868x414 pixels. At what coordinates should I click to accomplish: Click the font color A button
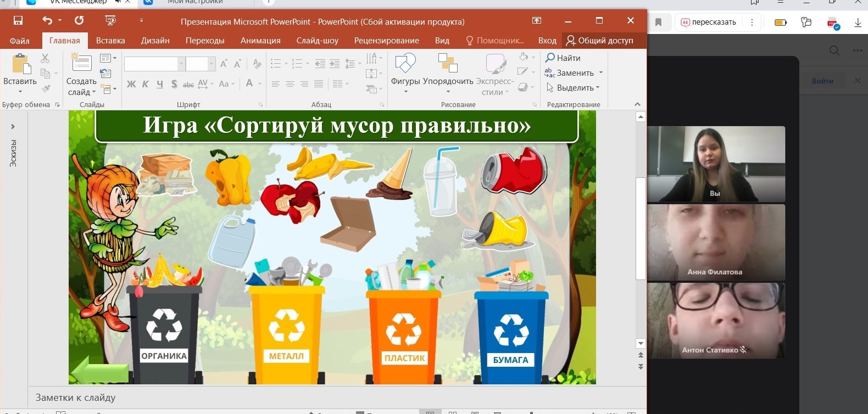pyautogui.click(x=249, y=83)
